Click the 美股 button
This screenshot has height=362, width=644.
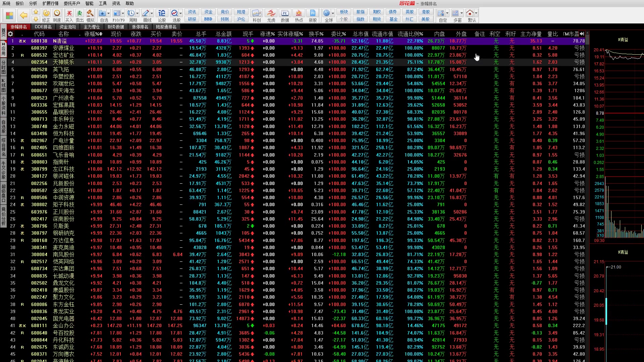(426, 19)
